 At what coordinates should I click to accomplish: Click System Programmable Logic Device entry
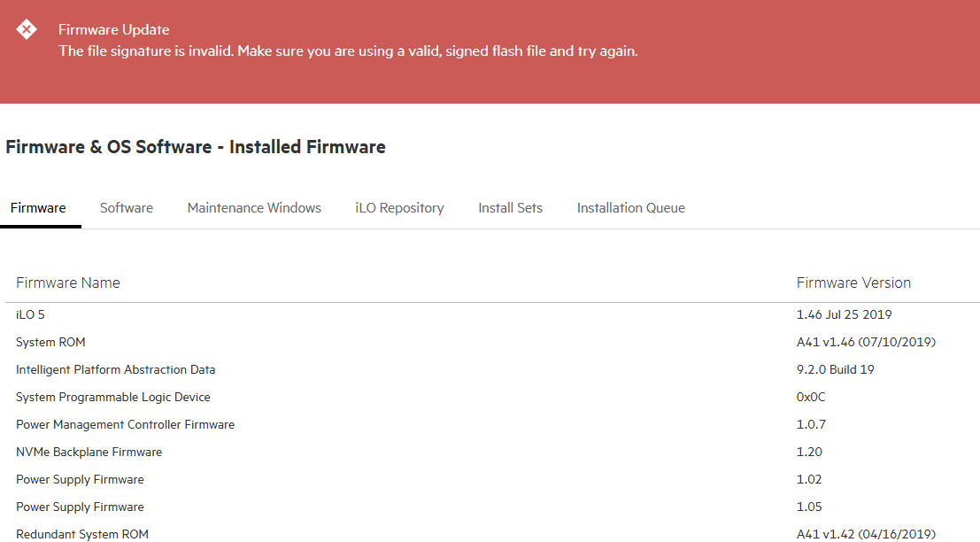(113, 397)
